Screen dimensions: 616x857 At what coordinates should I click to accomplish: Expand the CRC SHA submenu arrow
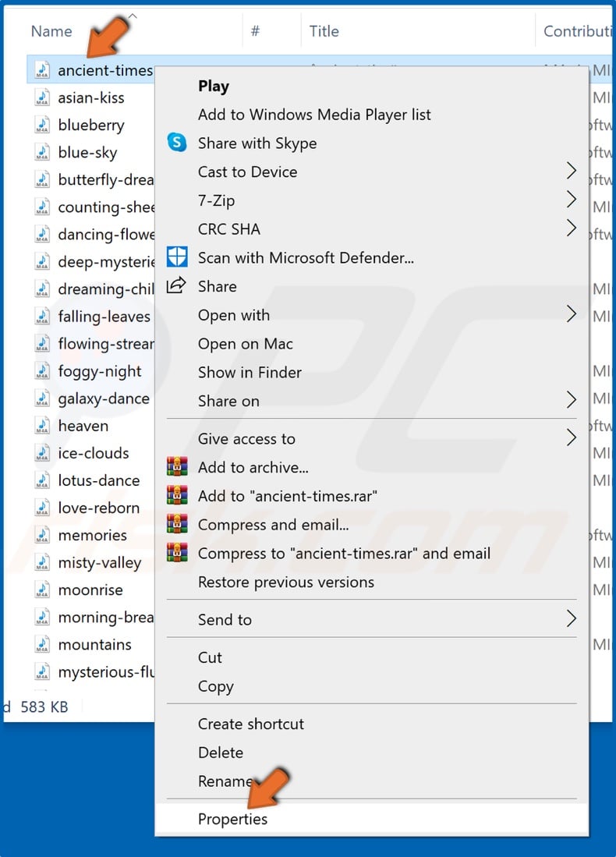click(x=572, y=228)
